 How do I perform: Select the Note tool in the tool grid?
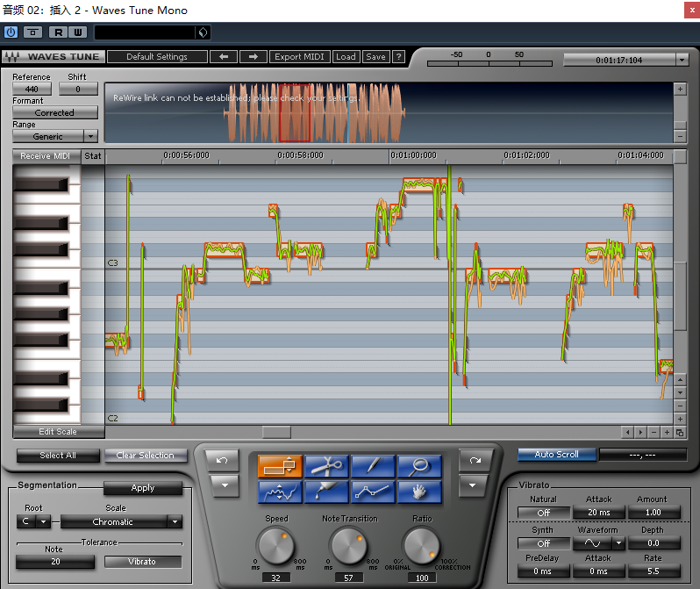point(280,467)
